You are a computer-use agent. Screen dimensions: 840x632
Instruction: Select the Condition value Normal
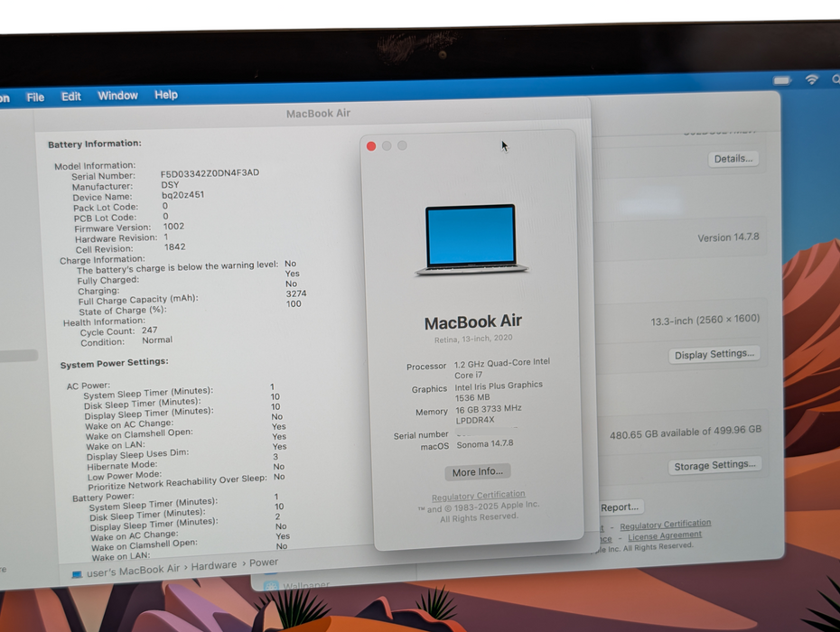pos(157,340)
